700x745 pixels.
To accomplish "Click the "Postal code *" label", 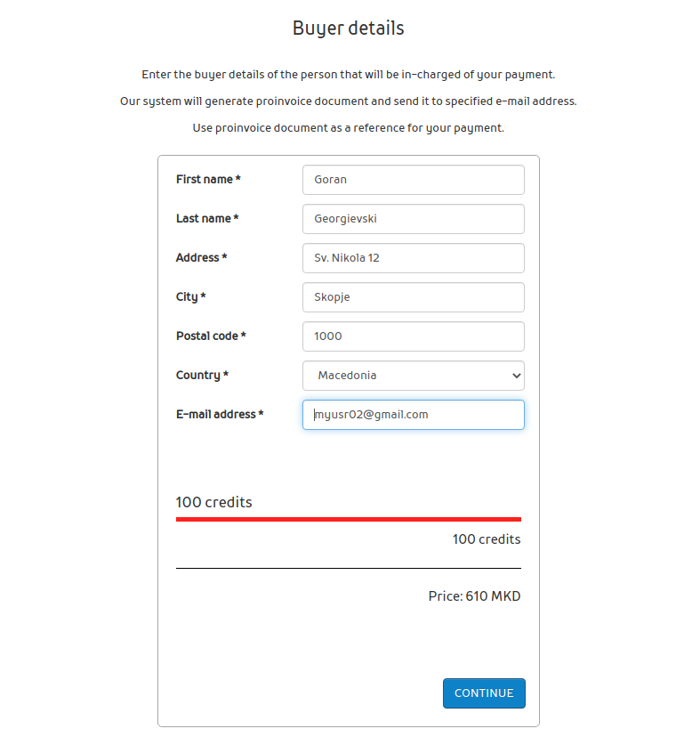I will click(211, 336).
